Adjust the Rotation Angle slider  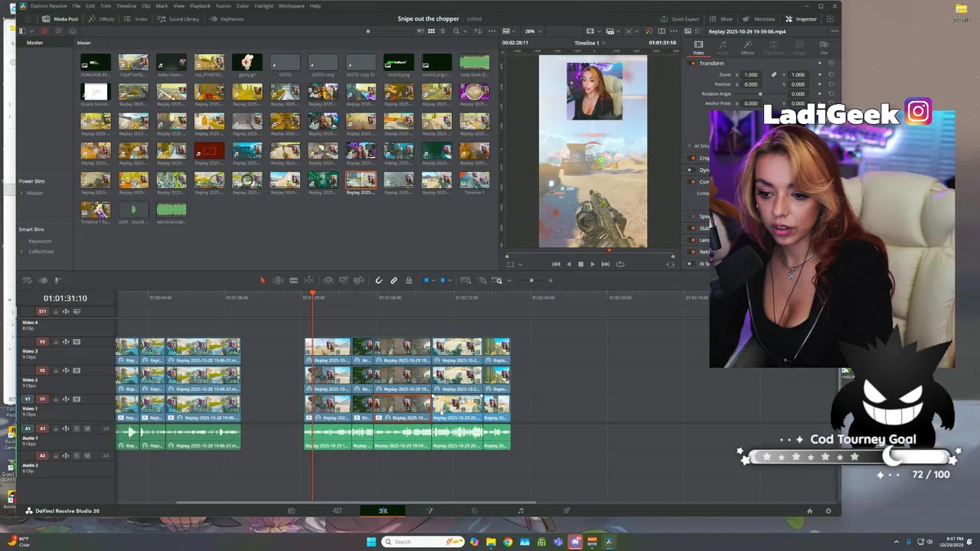point(759,94)
